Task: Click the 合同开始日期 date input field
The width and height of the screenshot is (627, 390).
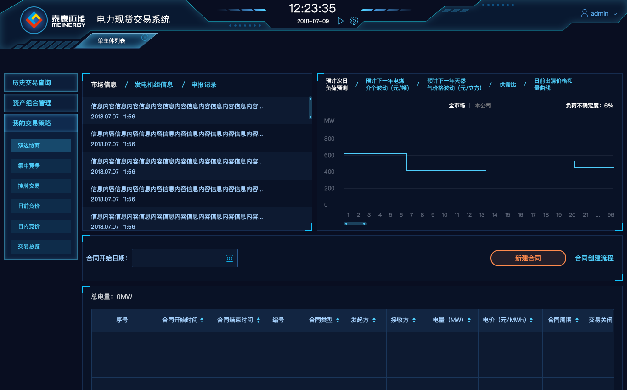Action: [x=185, y=258]
